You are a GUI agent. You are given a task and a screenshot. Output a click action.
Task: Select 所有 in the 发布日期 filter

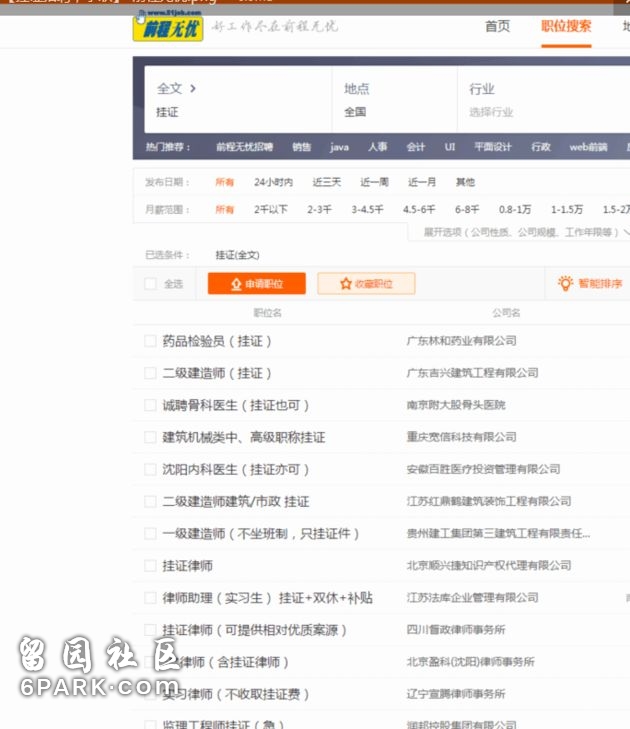pos(225,182)
